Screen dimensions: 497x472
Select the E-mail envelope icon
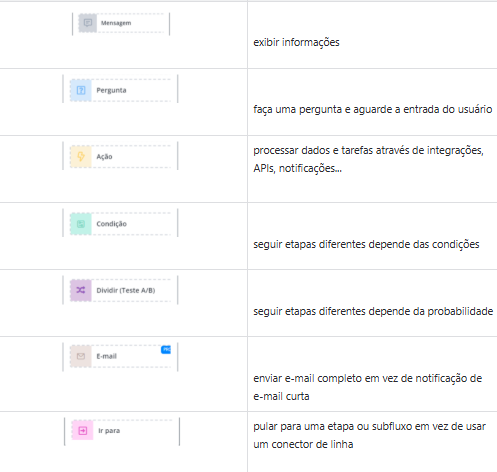pos(81,356)
